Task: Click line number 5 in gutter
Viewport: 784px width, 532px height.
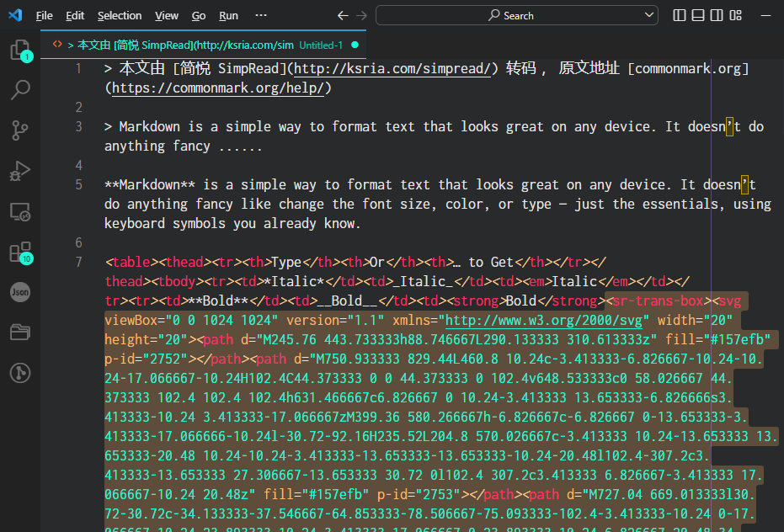Action: pyautogui.click(x=78, y=184)
